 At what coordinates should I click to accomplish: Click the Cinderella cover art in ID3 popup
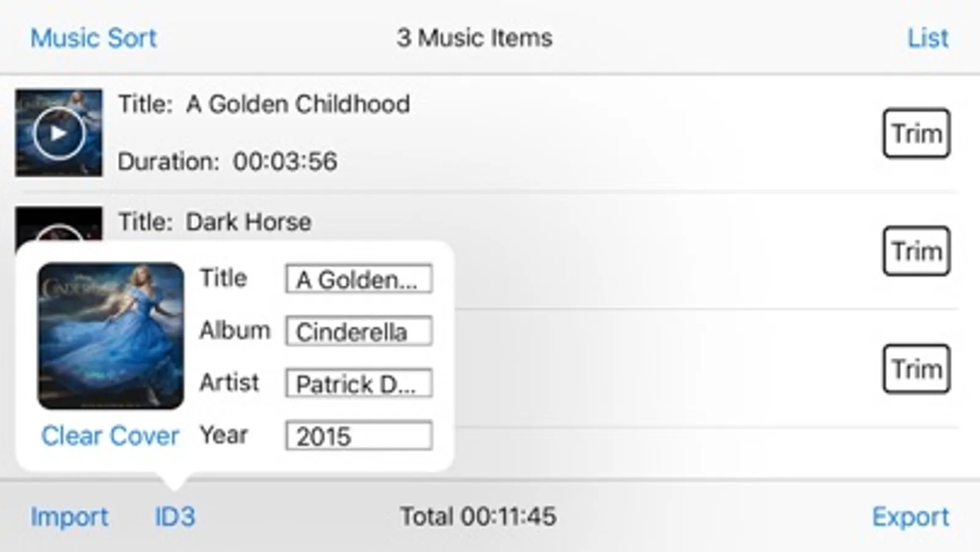pyautogui.click(x=111, y=335)
